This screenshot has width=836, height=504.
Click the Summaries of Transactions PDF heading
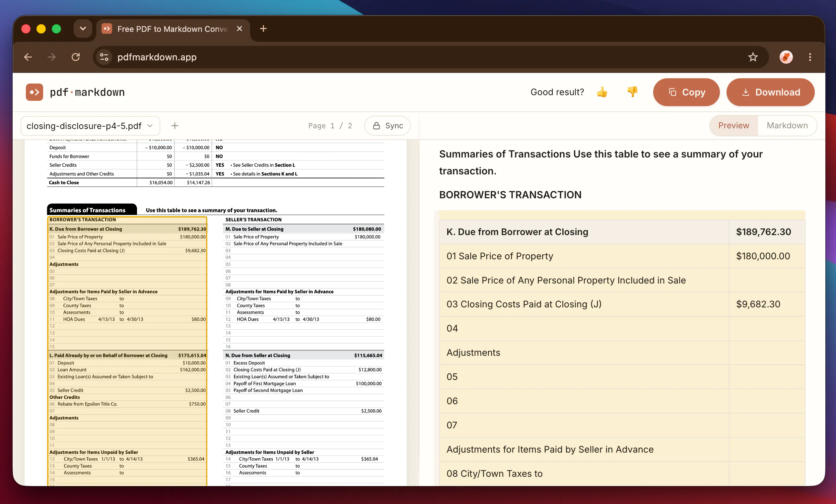(88, 210)
